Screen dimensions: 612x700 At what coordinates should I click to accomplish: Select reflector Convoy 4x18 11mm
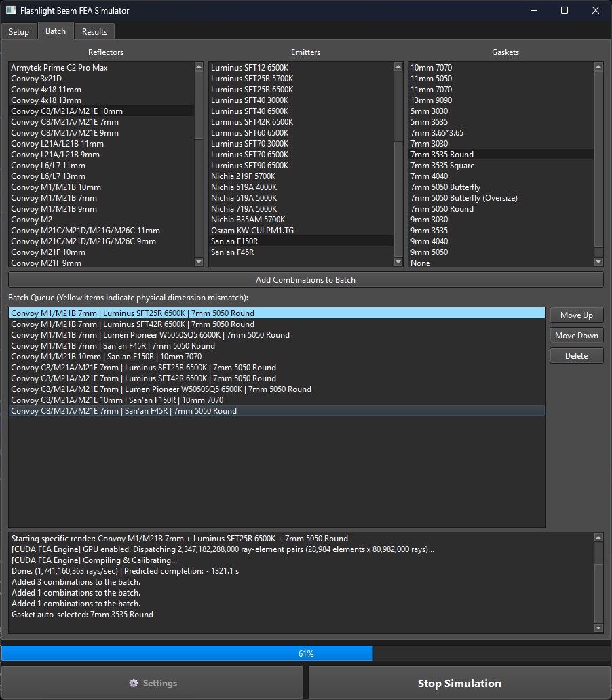tap(101, 90)
